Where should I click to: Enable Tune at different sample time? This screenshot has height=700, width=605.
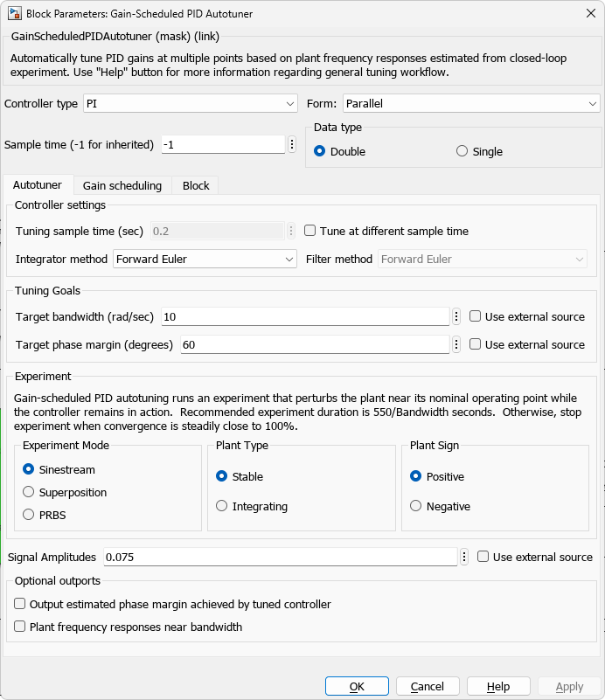pos(310,232)
